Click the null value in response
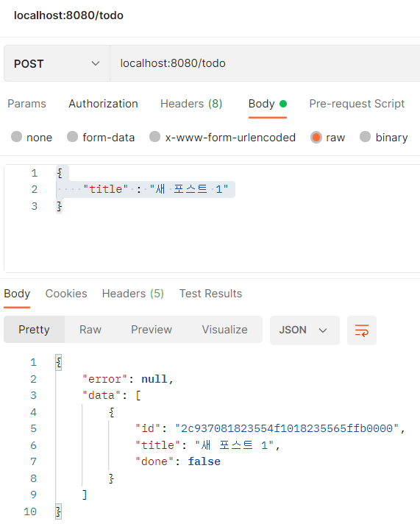This screenshot has height=524, width=420. (x=154, y=379)
